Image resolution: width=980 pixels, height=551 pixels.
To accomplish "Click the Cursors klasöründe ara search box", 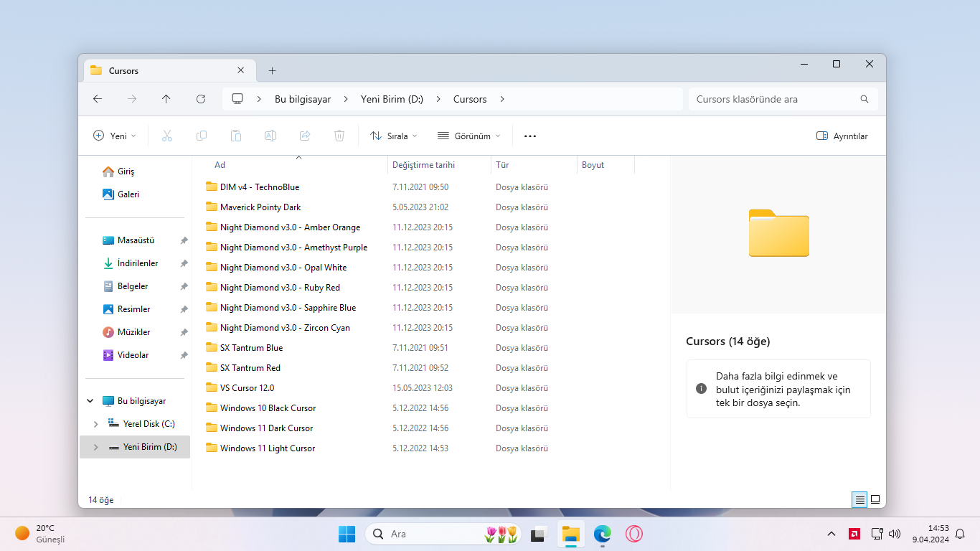I will coord(775,99).
